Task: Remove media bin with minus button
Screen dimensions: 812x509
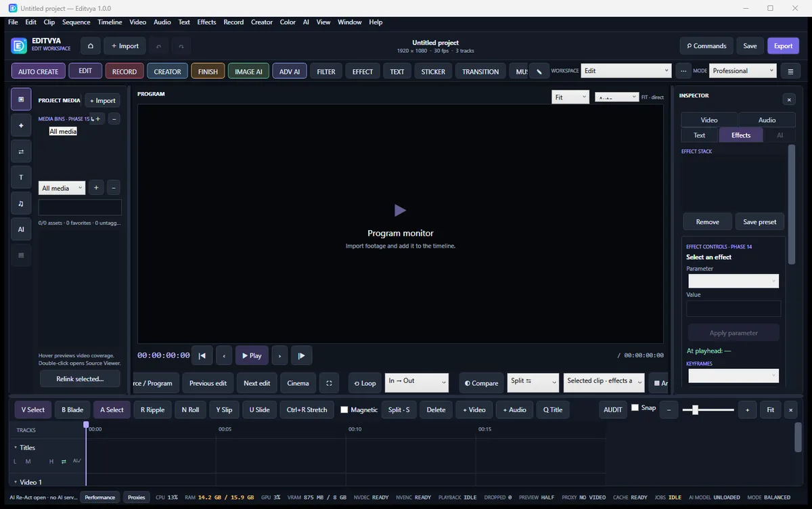Action: pyautogui.click(x=114, y=118)
